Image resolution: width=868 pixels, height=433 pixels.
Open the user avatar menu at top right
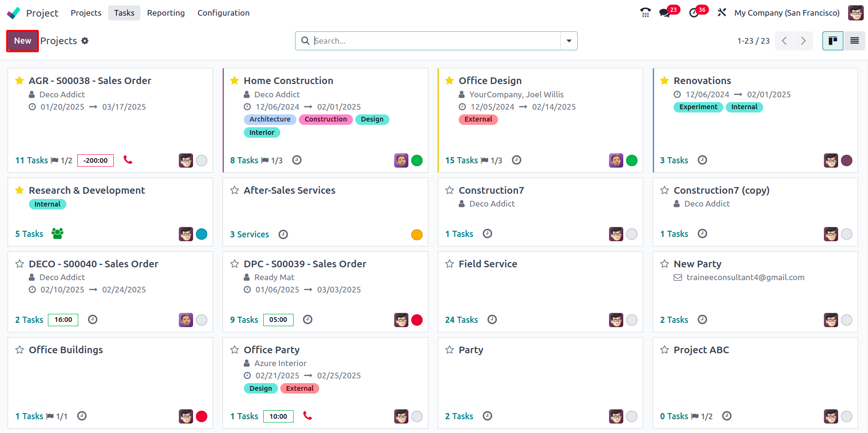(856, 13)
